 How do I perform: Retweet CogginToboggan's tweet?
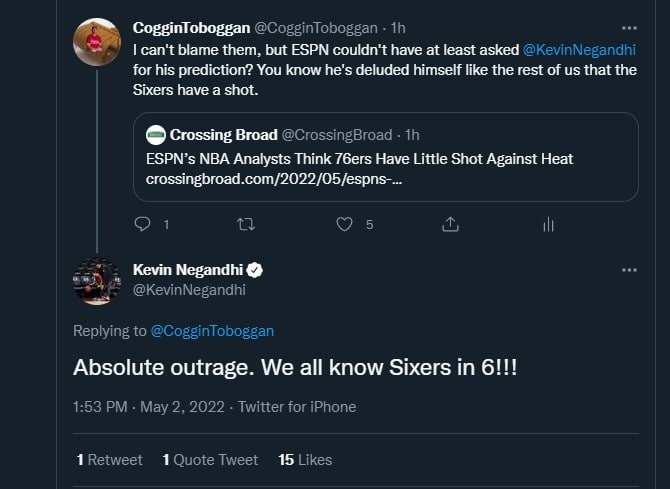[245, 225]
